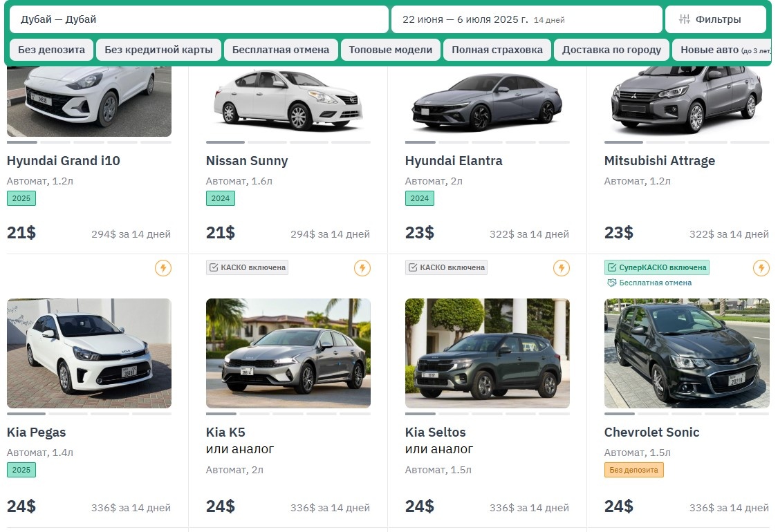Viewport: 778px width, 532px height.
Task: Click the checkmark icon on Kia K5's КАСКО включена badge
Action: click(215, 267)
